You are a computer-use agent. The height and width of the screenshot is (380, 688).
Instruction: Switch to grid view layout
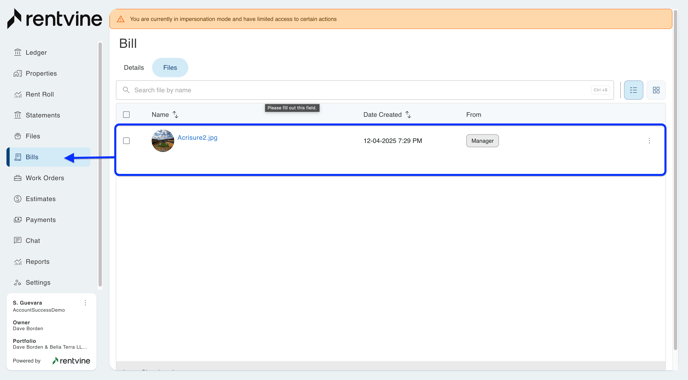[656, 90]
